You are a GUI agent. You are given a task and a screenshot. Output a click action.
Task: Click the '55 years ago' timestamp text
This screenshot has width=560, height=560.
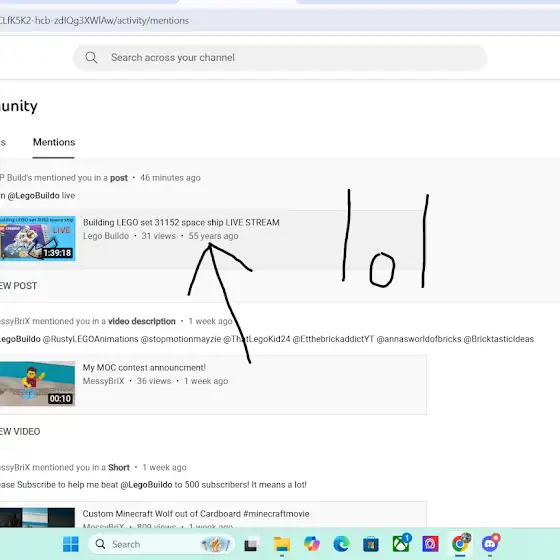pyautogui.click(x=213, y=236)
